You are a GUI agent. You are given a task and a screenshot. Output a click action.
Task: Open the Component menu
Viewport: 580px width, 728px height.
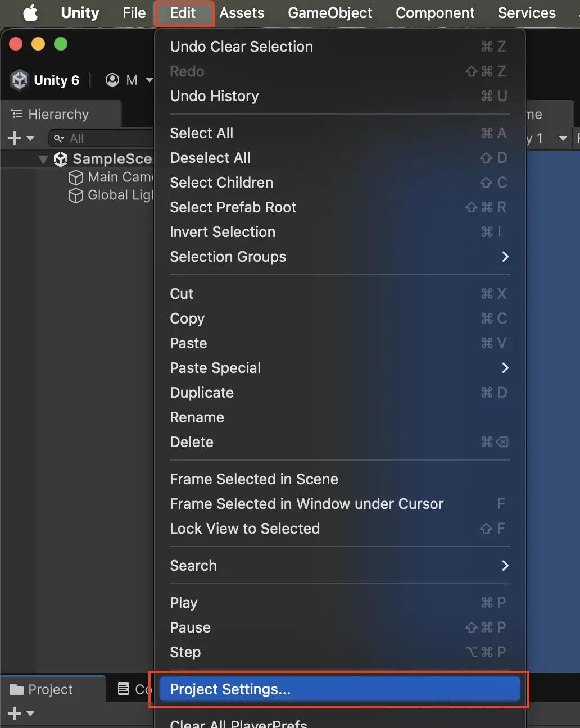(x=435, y=13)
